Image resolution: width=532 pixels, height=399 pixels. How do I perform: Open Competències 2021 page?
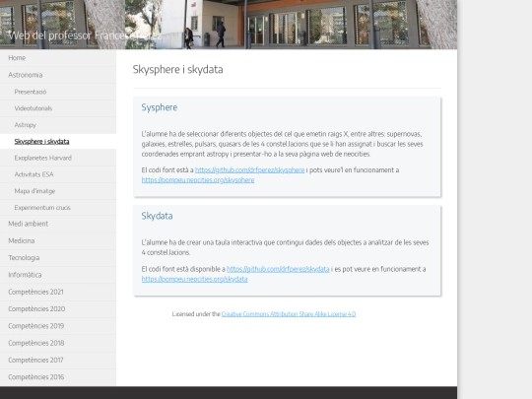(58, 293)
